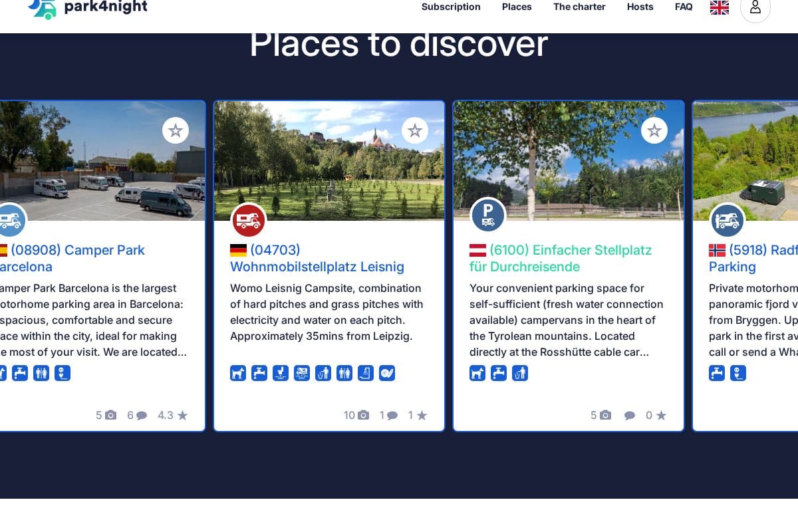Click trash bin icon on Leisnig card

coord(323,373)
